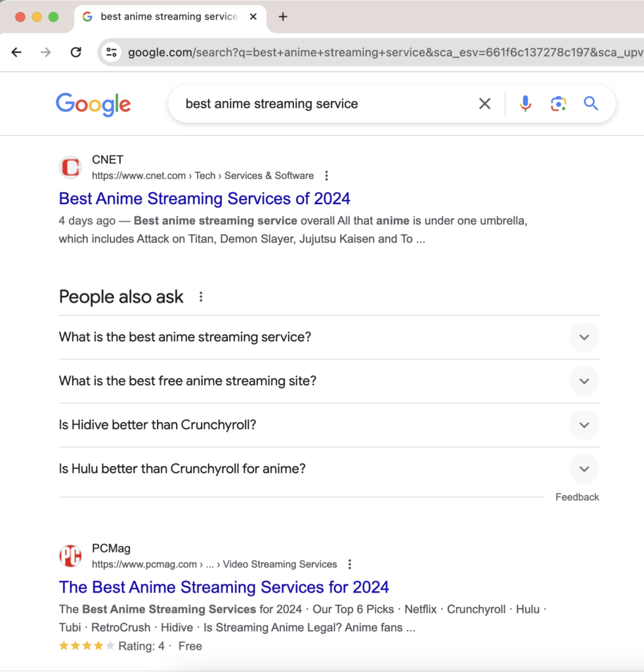Open the three-dot menu beside the CNET result
Screen dimensions: 644x672
[326, 175]
